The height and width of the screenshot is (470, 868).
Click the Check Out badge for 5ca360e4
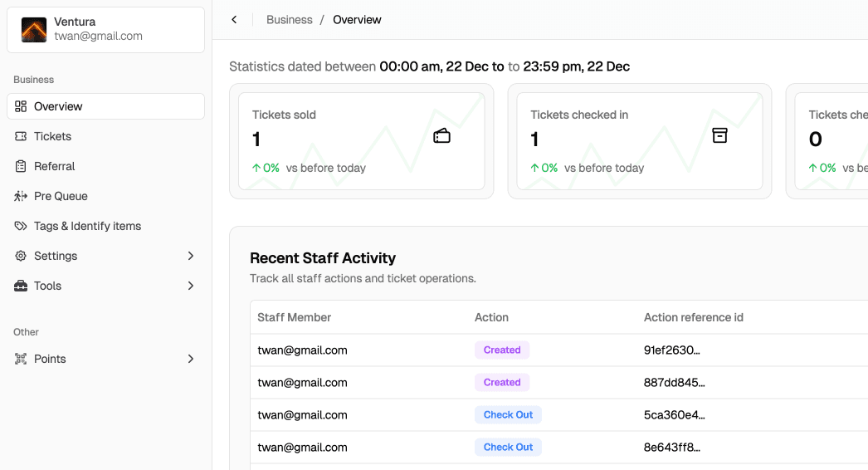point(508,415)
